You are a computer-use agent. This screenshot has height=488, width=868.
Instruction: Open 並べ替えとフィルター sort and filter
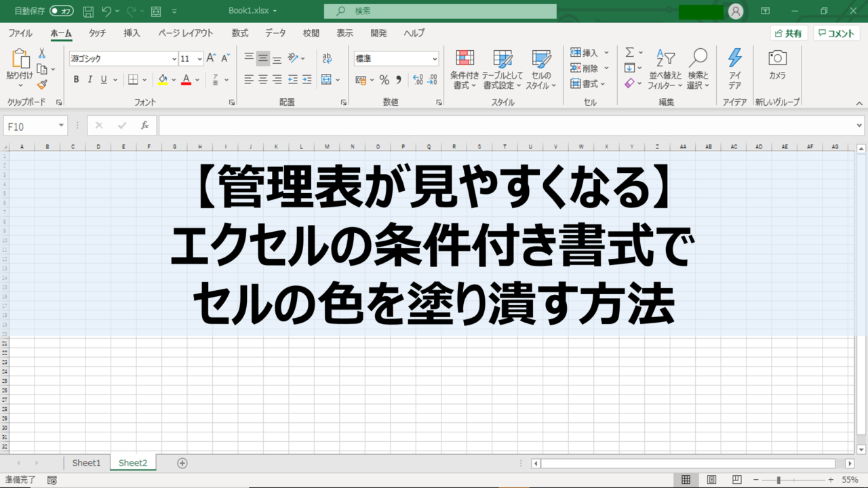coord(665,70)
